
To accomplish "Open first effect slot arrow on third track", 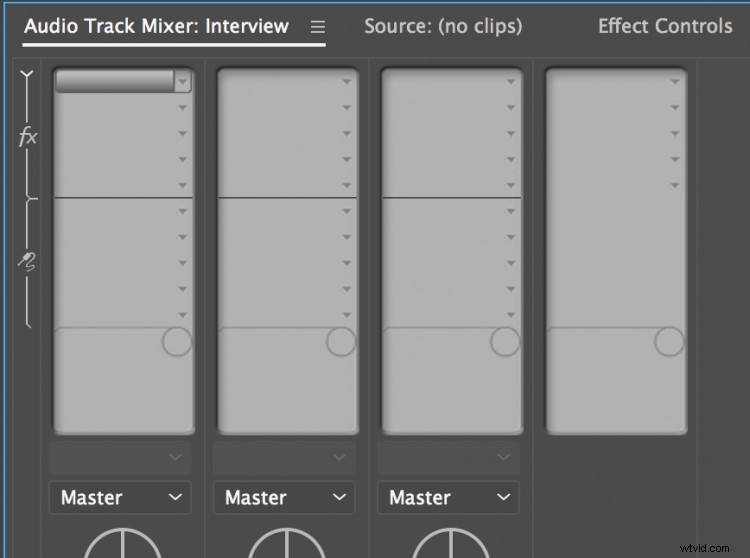I will (x=511, y=82).
